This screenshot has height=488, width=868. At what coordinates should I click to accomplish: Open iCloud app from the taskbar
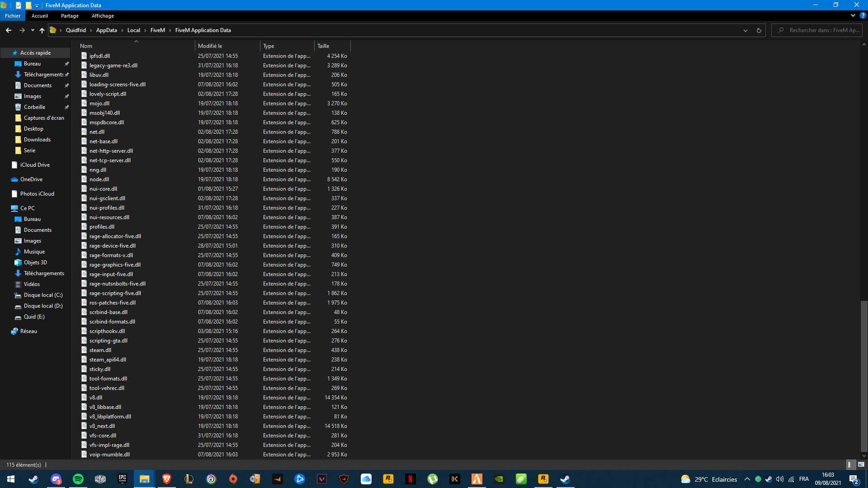pyautogui.click(x=366, y=479)
